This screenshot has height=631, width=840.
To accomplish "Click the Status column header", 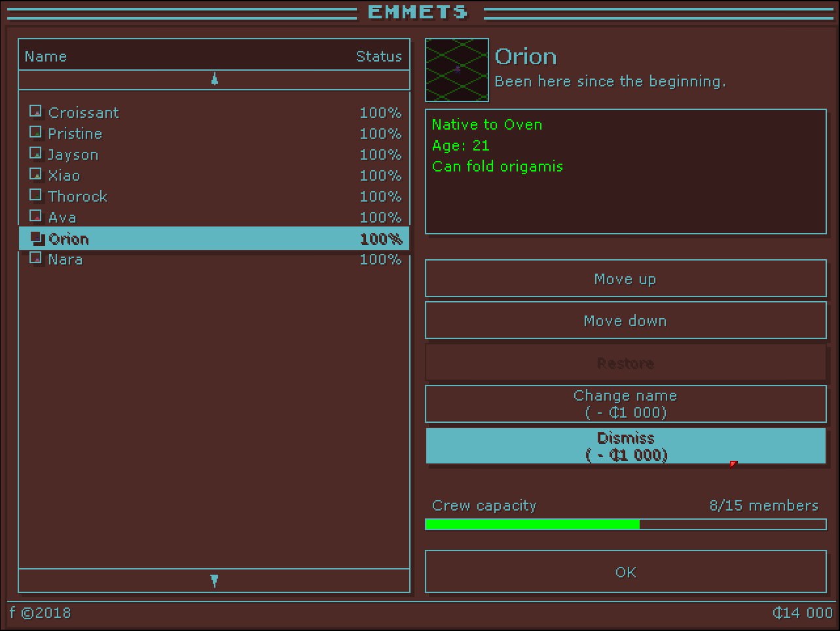I will click(x=378, y=56).
